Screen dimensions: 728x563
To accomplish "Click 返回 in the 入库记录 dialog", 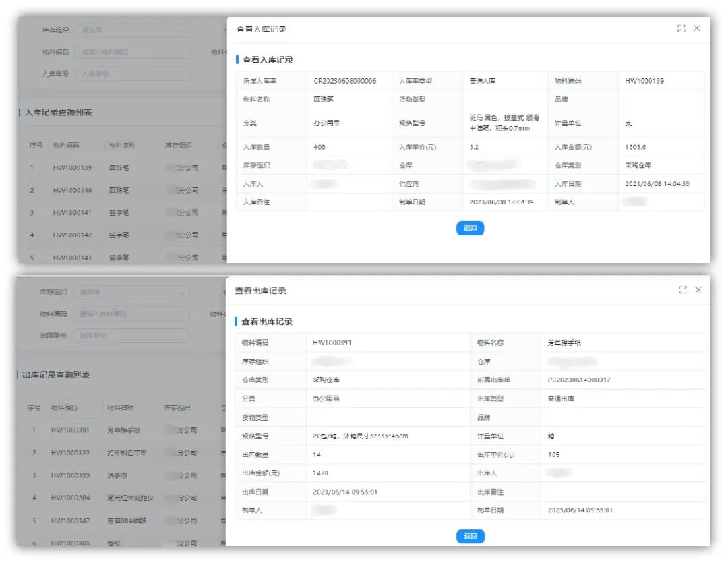I will 470,228.
